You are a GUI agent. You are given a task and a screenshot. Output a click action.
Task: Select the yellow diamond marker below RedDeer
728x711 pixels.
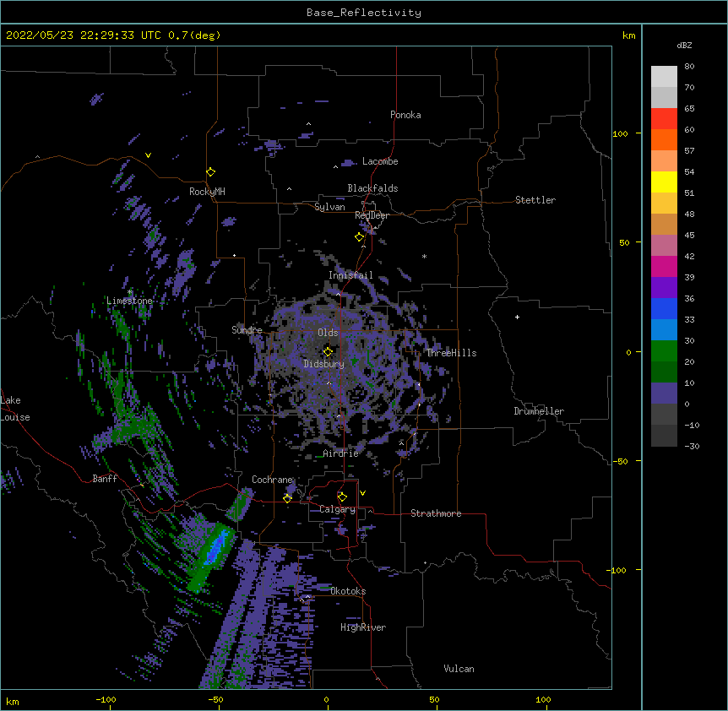pos(360,237)
